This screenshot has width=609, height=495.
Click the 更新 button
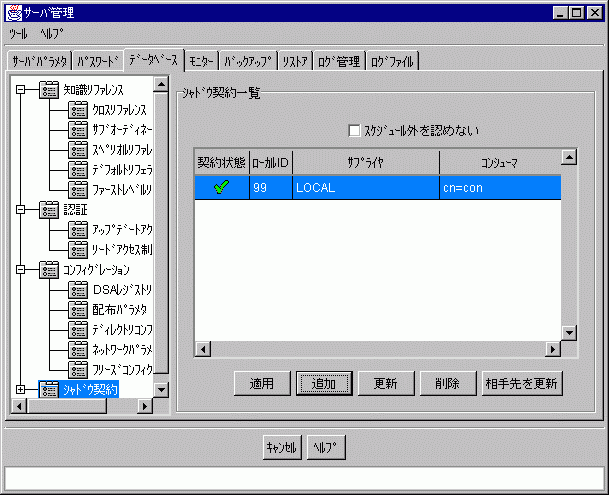pyautogui.click(x=386, y=383)
